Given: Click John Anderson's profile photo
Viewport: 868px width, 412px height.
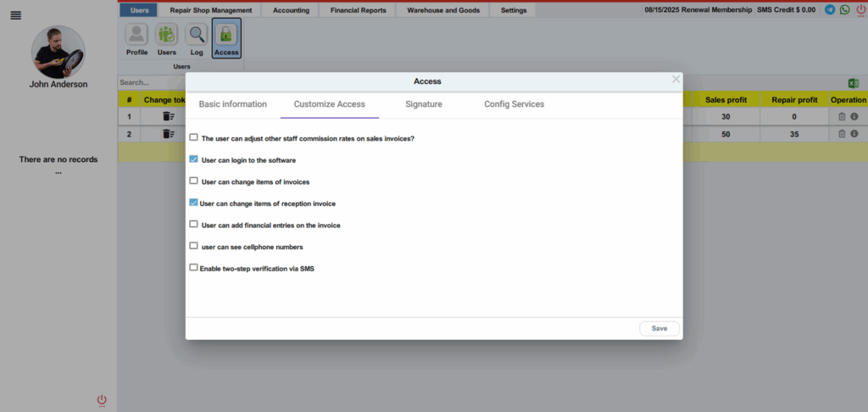Looking at the screenshot, I should 58,52.
